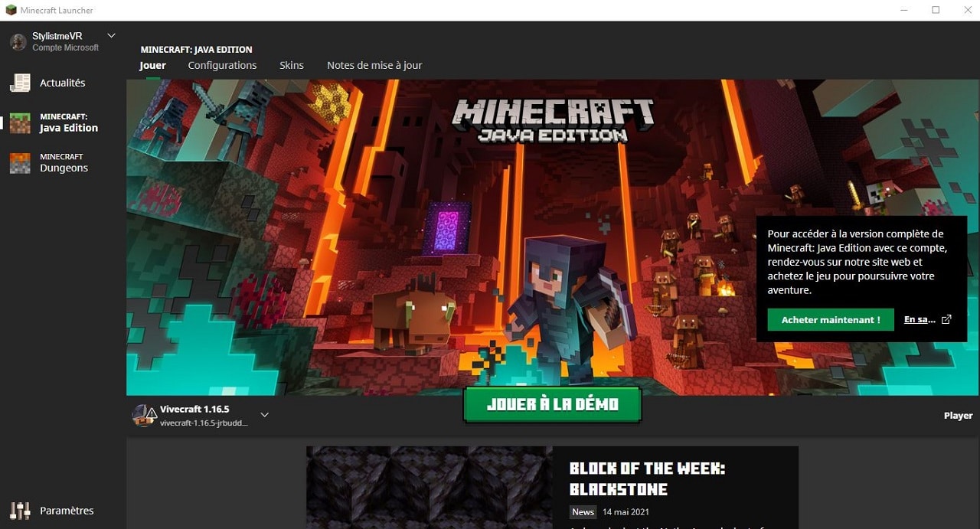This screenshot has height=529, width=980.
Task: Select the Minecraft Dungeons icon
Action: 20,162
